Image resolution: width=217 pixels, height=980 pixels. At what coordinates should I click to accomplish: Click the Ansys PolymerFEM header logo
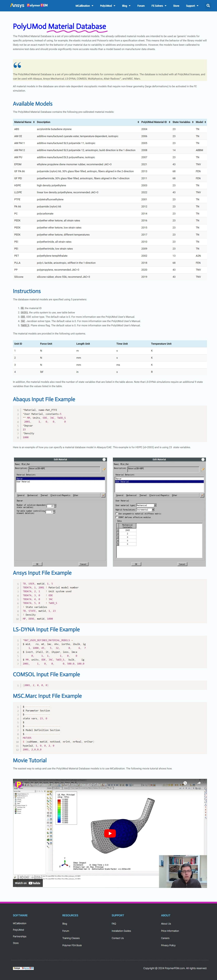(x=29, y=6)
